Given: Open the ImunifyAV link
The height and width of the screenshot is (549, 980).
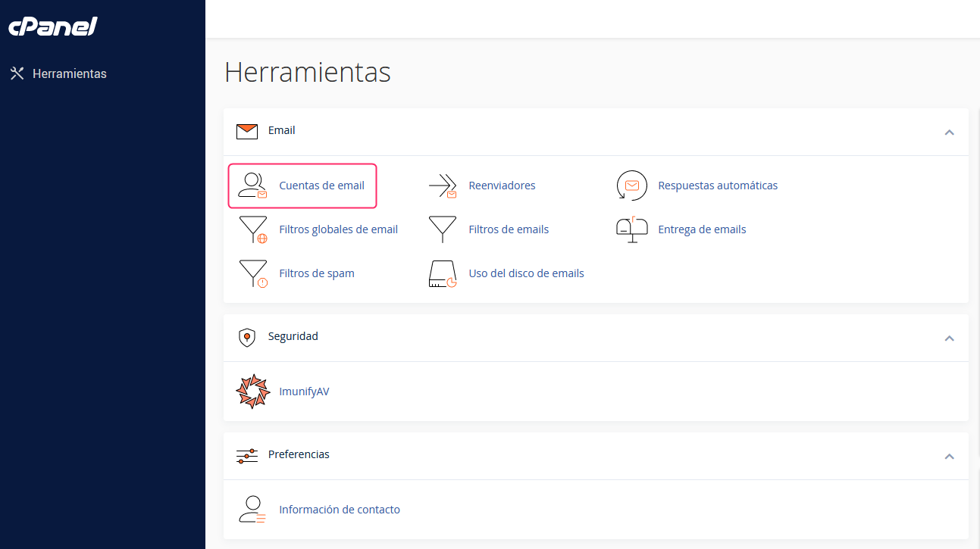Looking at the screenshot, I should 304,391.
